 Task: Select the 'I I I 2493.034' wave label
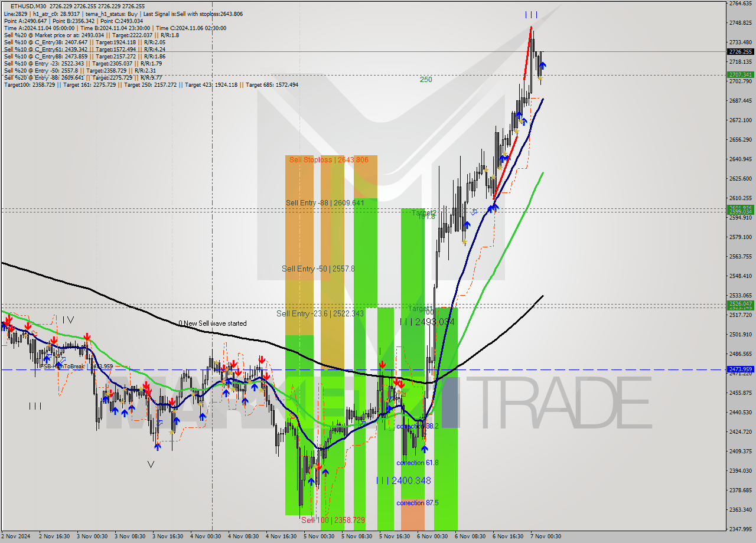[x=427, y=322]
